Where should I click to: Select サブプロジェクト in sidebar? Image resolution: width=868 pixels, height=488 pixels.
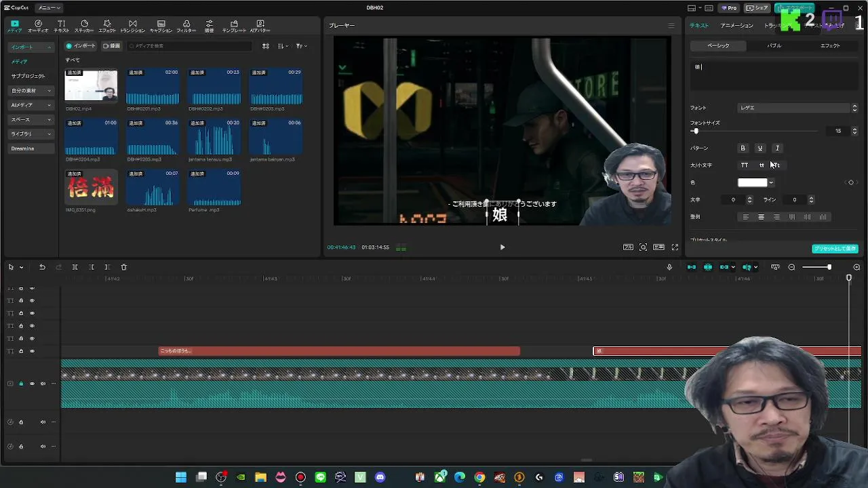pyautogui.click(x=28, y=76)
